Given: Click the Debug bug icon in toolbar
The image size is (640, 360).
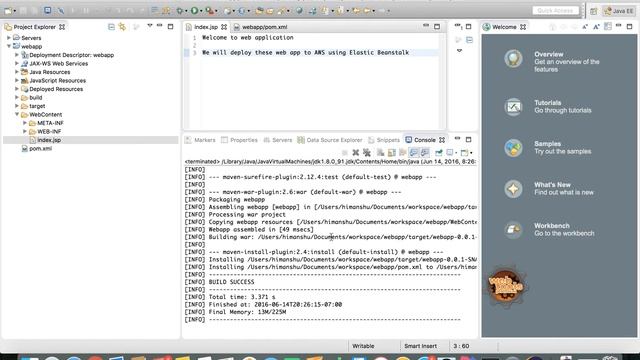Looking at the screenshot, I should tap(180, 11).
